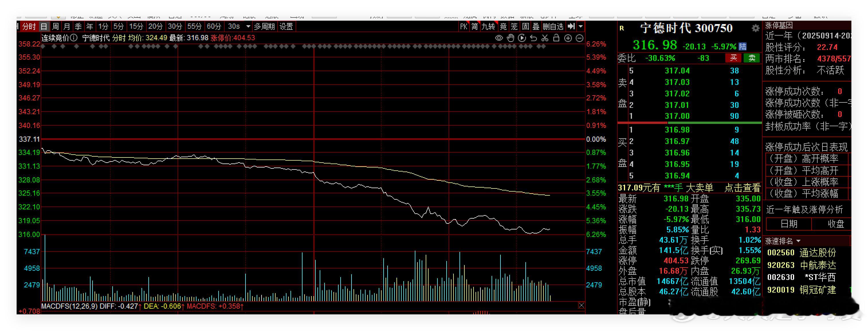The width and height of the screenshot is (868, 331).
Task: Click buy level 5 price 316.94
Action: pyautogui.click(x=677, y=176)
